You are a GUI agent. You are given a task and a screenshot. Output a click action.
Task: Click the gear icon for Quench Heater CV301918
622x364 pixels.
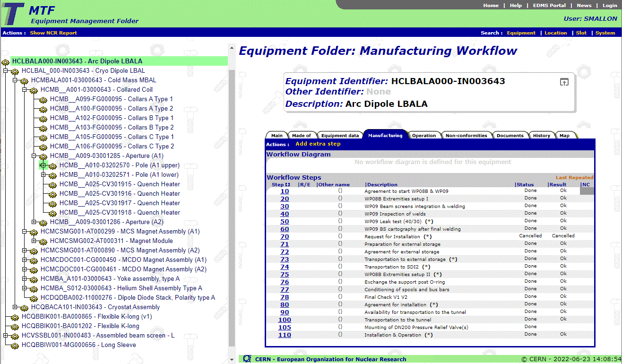53,213
